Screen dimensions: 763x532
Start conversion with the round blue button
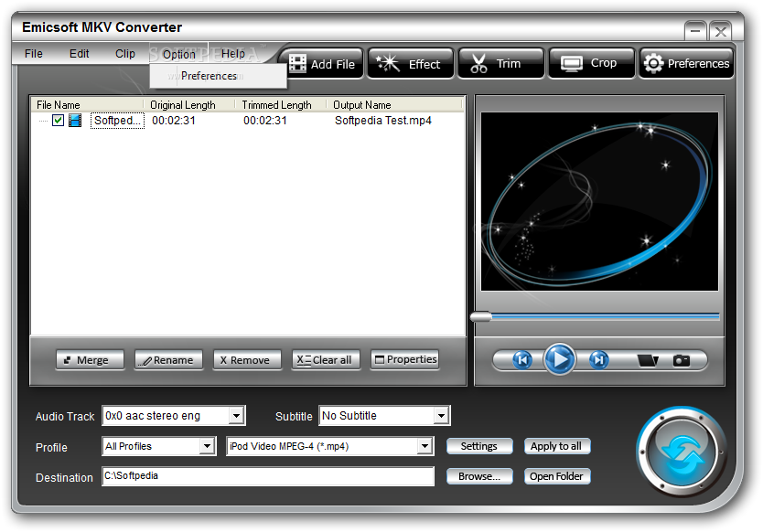[682, 452]
